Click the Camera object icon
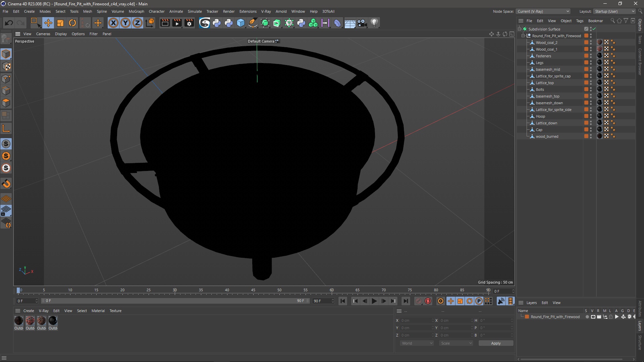This screenshot has height=362, width=644. (x=362, y=23)
